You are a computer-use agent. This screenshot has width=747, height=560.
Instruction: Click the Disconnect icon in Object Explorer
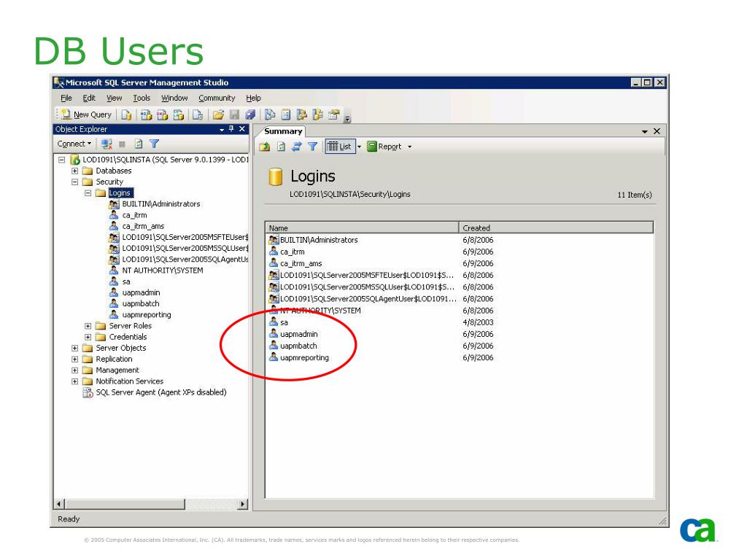point(106,144)
